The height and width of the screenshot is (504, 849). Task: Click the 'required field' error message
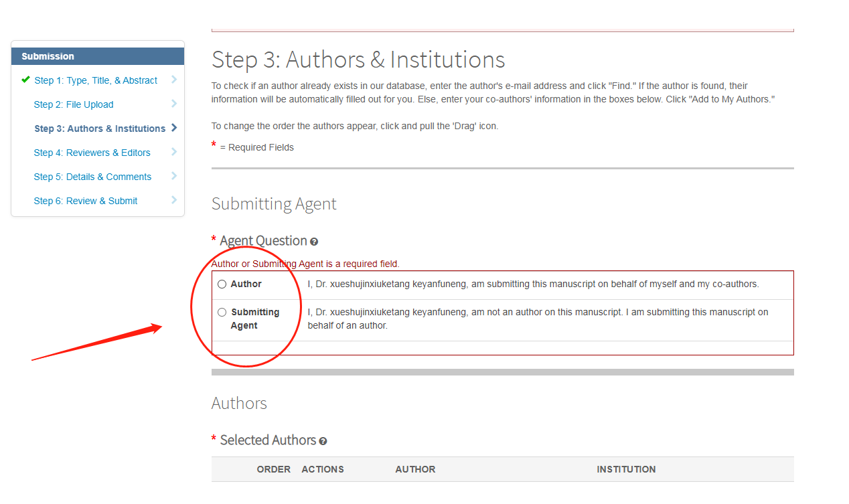(305, 264)
